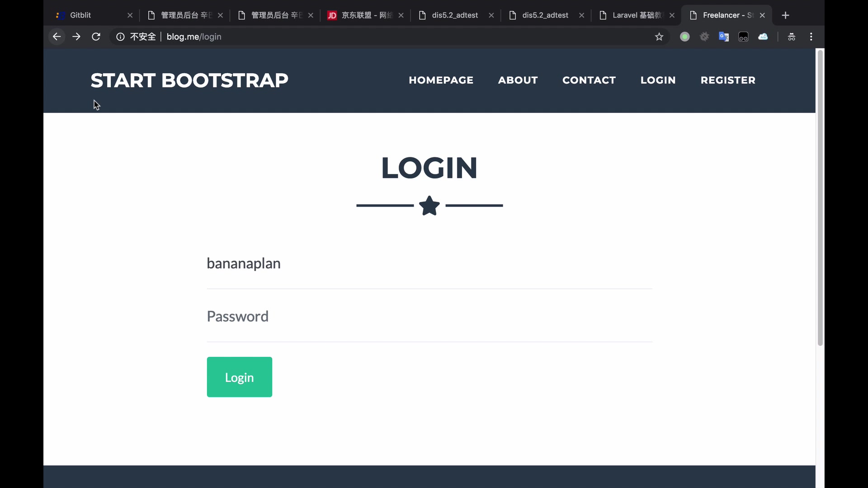Image resolution: width=868 pixels, height=488 pixels.
Task: Click the LOGIN nav link
Action: pos(658,80)
